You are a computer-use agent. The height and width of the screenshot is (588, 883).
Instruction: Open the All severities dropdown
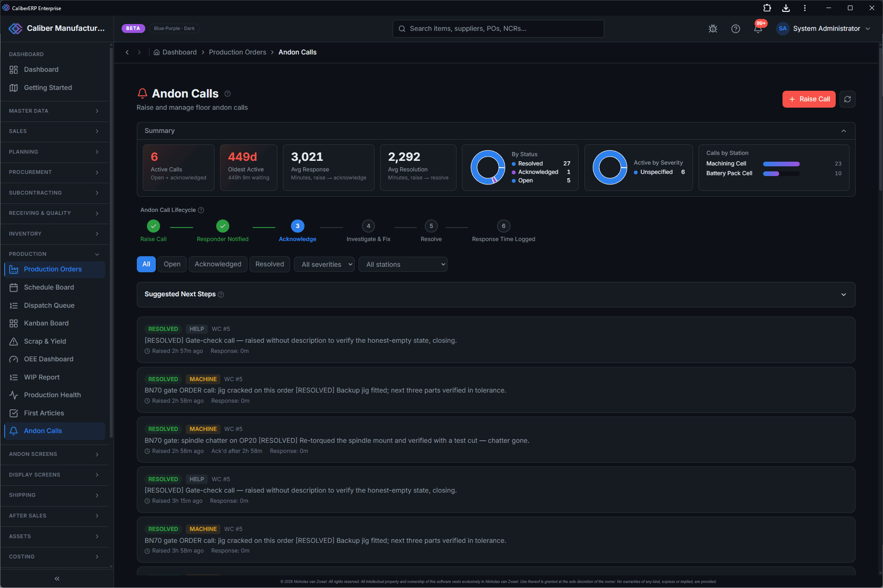click(324, 265)
